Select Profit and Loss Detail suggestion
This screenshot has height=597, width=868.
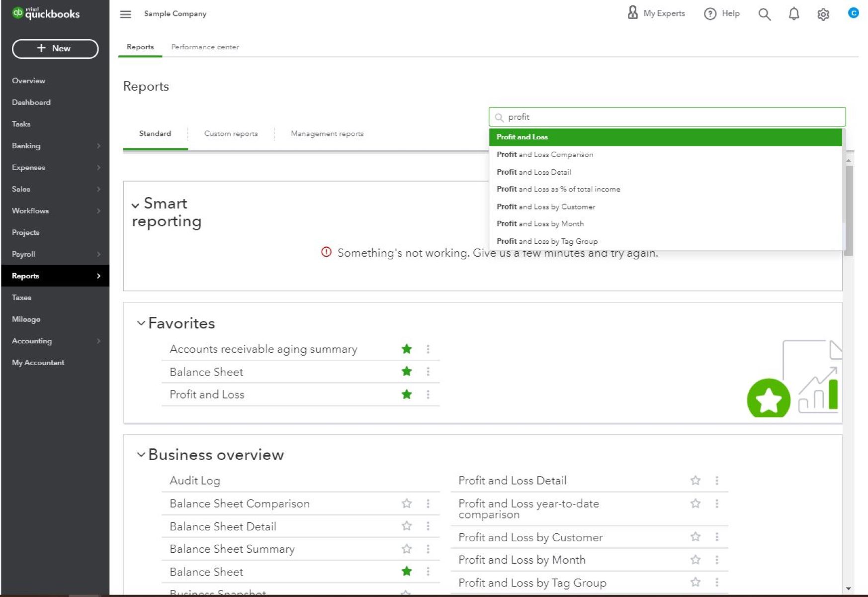pos(534,172)
